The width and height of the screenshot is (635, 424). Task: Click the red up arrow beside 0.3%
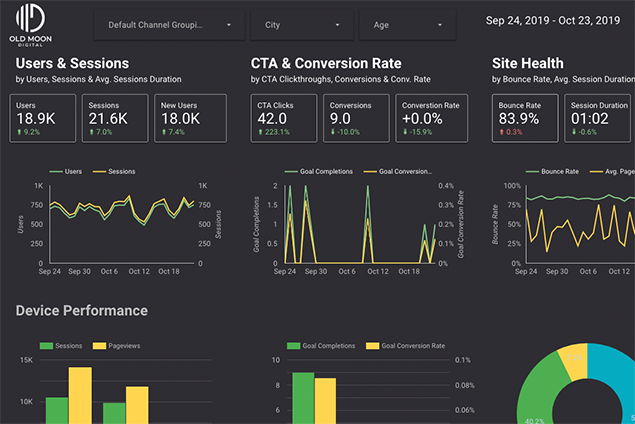coord(502,132)
